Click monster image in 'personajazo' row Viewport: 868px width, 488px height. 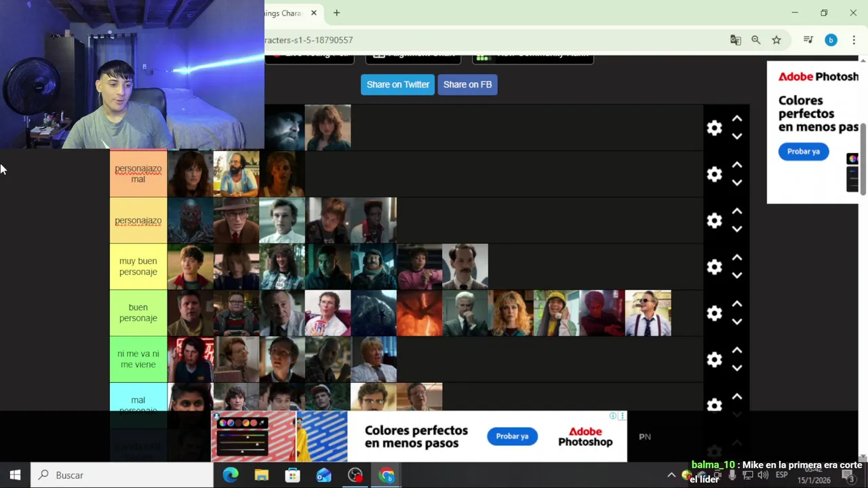[x=191, y=220]
